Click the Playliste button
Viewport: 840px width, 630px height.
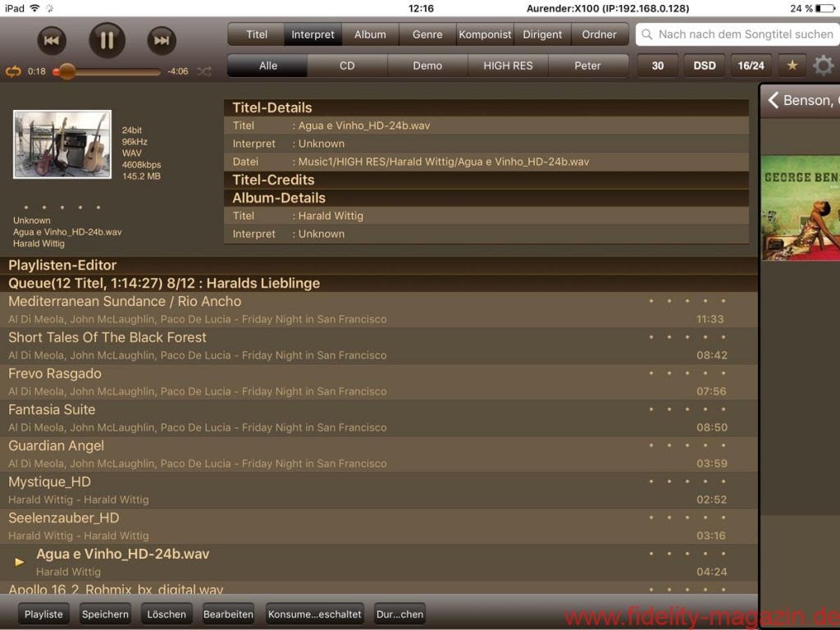[43, 614]
